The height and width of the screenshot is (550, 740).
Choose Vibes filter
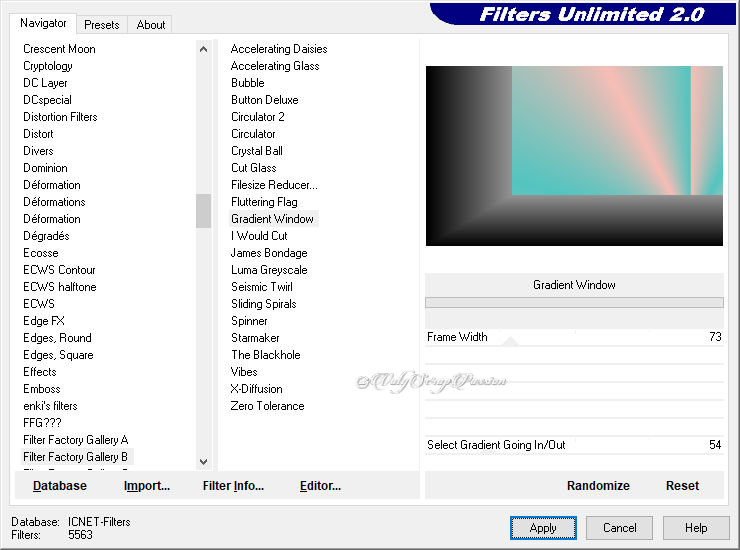click(x=244, y=372)
